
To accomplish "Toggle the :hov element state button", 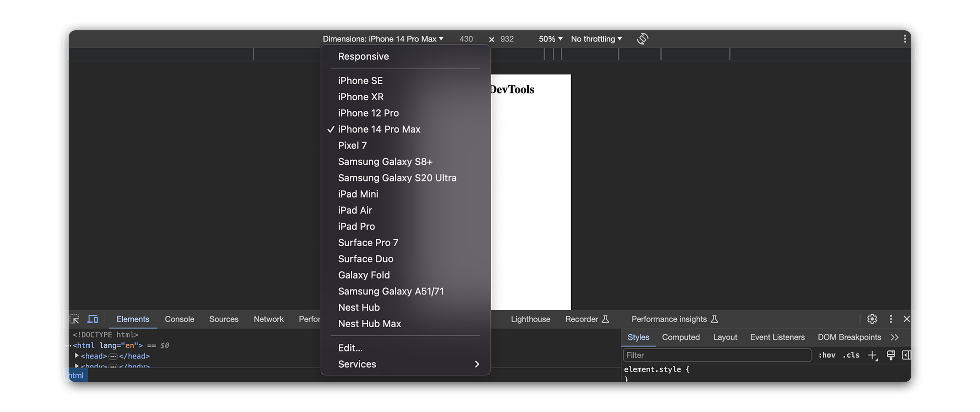I will click(827, 355).
